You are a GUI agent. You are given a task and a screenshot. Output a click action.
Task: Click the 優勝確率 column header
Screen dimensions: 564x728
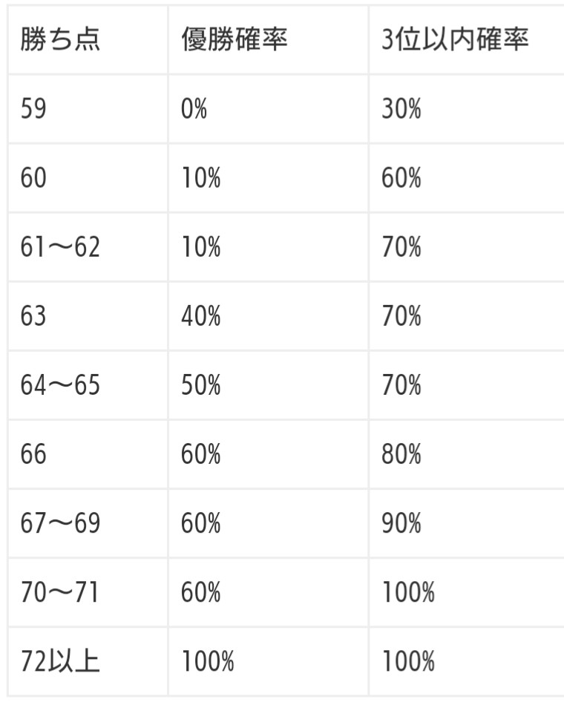pos(234,40)
